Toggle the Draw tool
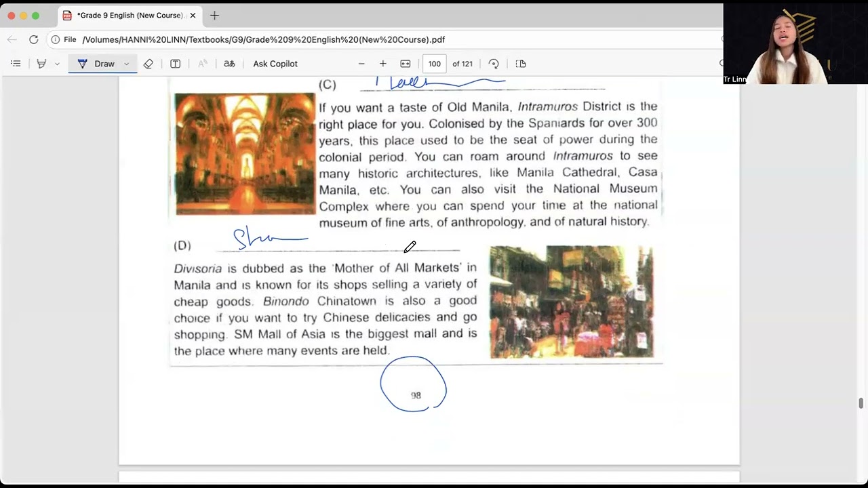 pos(96,64)
